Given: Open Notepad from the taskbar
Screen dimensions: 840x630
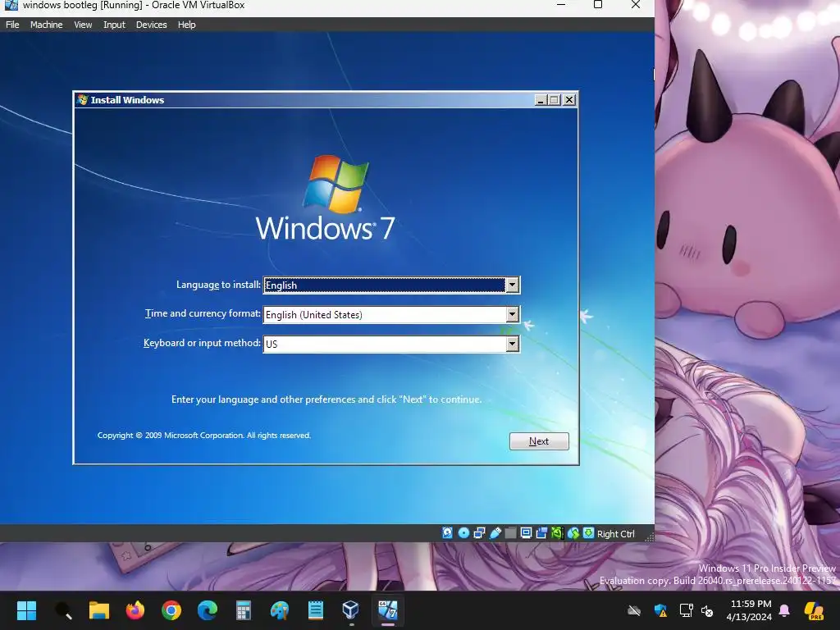Looking at the screenshot, I should point(316,610).
